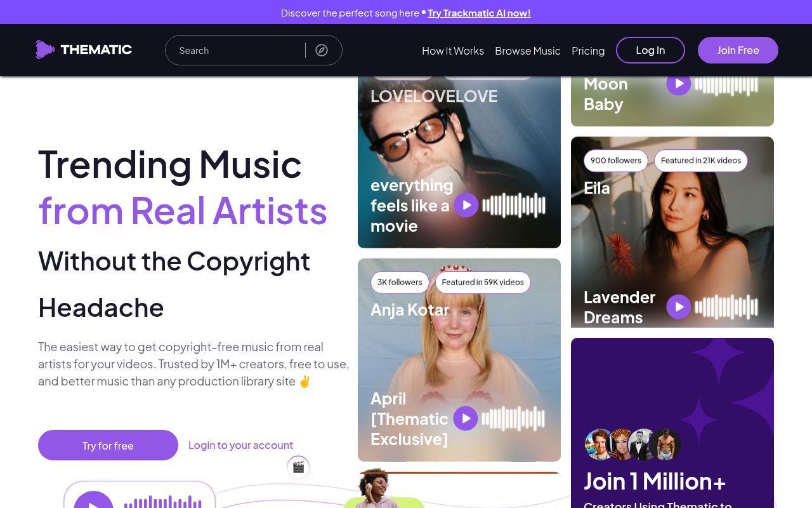Click the "3K followers" badge
Screen dimensions: 812x508
pyautogui.click(x=400, y=283)
